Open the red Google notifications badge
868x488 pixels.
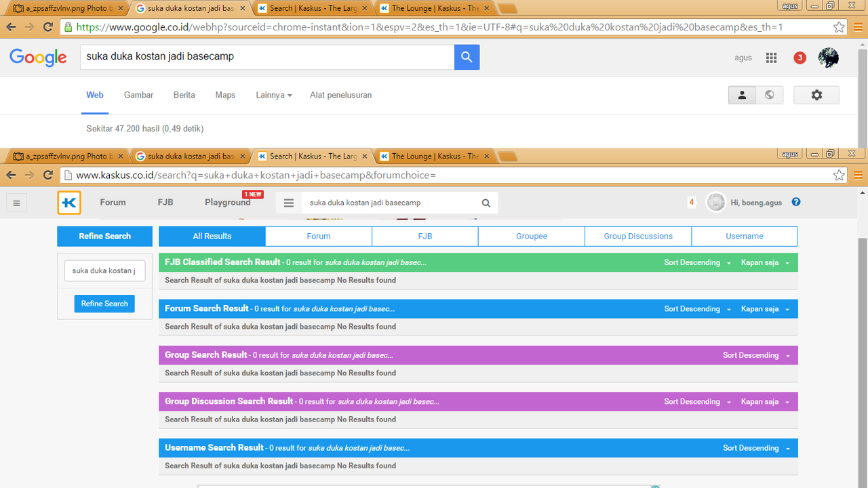pyautogui.click(x=800, y=58)
